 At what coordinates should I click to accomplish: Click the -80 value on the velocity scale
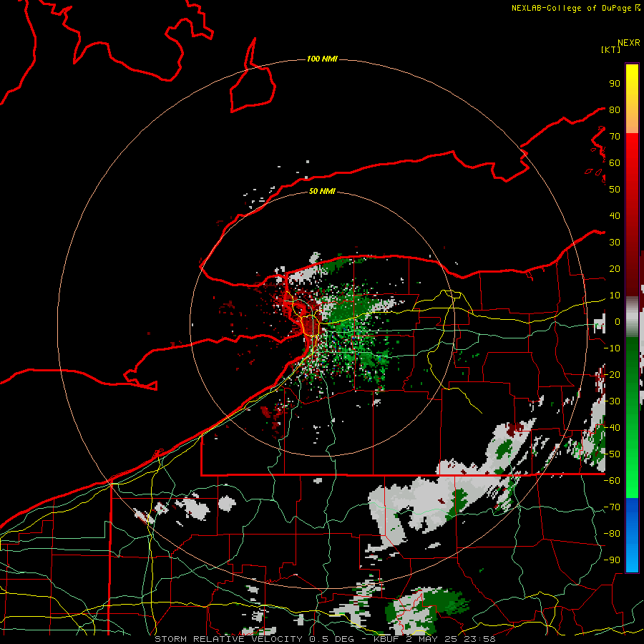612,534
